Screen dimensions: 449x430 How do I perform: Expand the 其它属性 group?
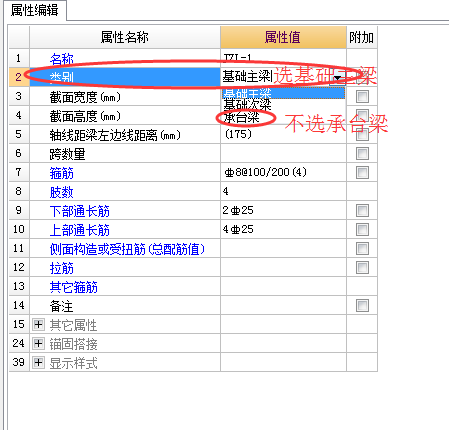coord(38,324)
